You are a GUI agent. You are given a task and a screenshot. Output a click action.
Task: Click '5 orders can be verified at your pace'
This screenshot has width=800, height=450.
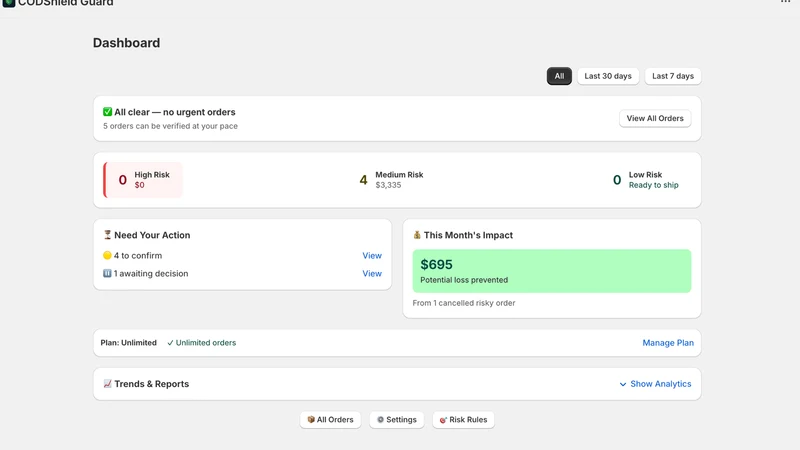tap(170, 126)
